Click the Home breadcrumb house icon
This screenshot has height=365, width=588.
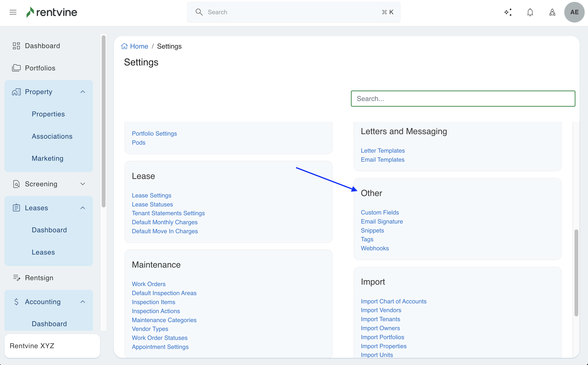click(x=124, y=46)
